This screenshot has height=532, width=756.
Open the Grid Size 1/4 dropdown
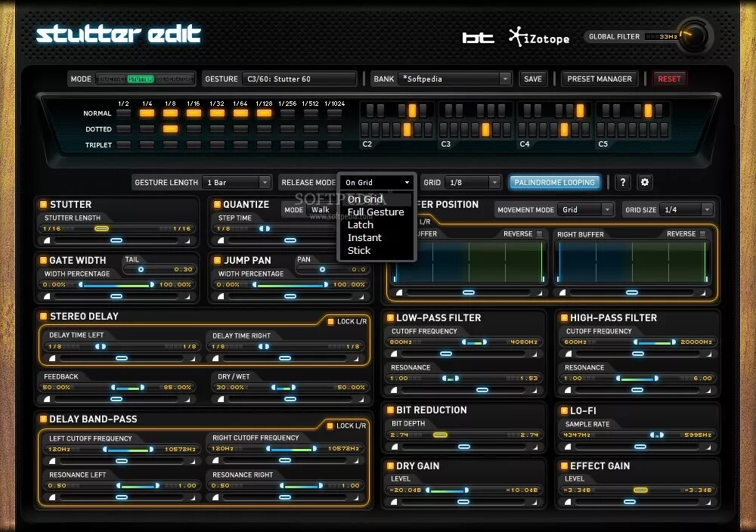(x=686, y=209)
